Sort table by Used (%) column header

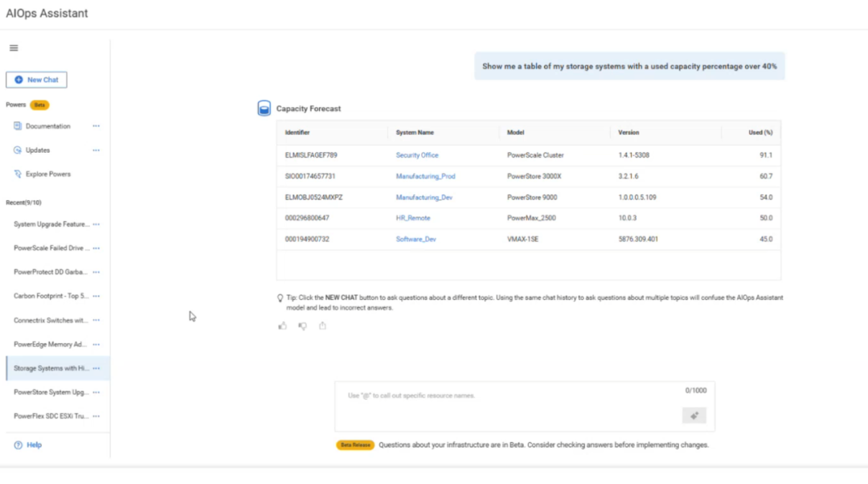759,133
